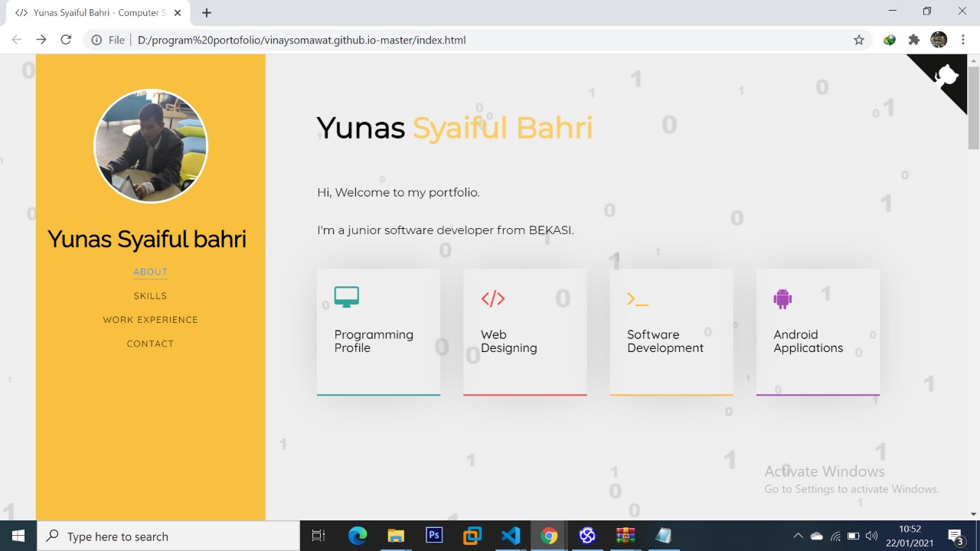The width and height of the screenshot is (980, 551).
Task: Click the circular profile photo
Action: (151, 146)
